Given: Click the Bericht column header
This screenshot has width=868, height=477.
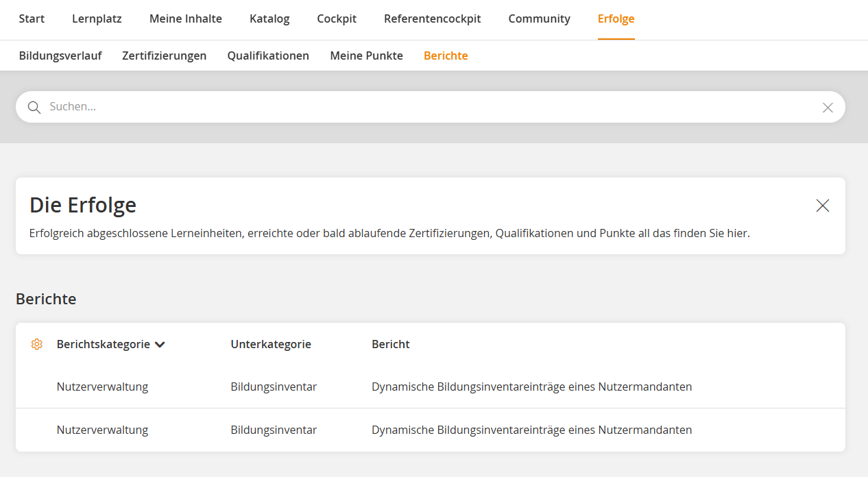Looking at the screenshot, I should coord(390,344).
